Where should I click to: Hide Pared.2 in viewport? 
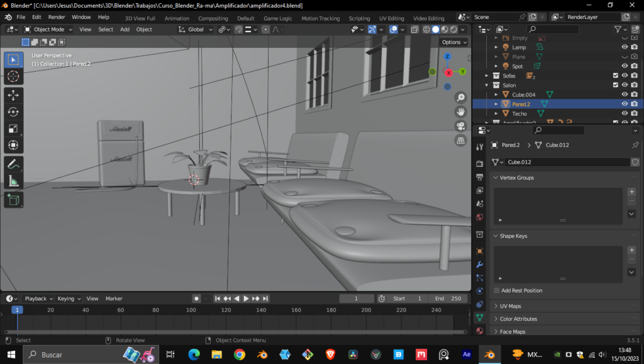[625, 104]
